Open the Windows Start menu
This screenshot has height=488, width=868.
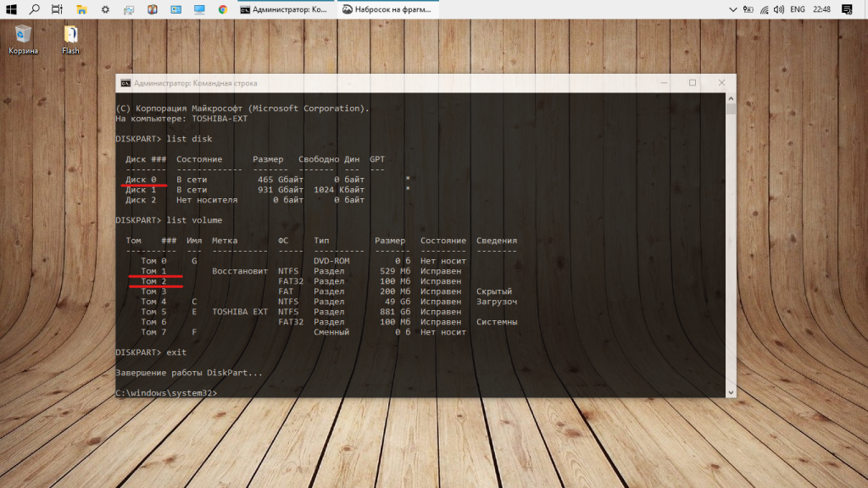pos(11,9)
